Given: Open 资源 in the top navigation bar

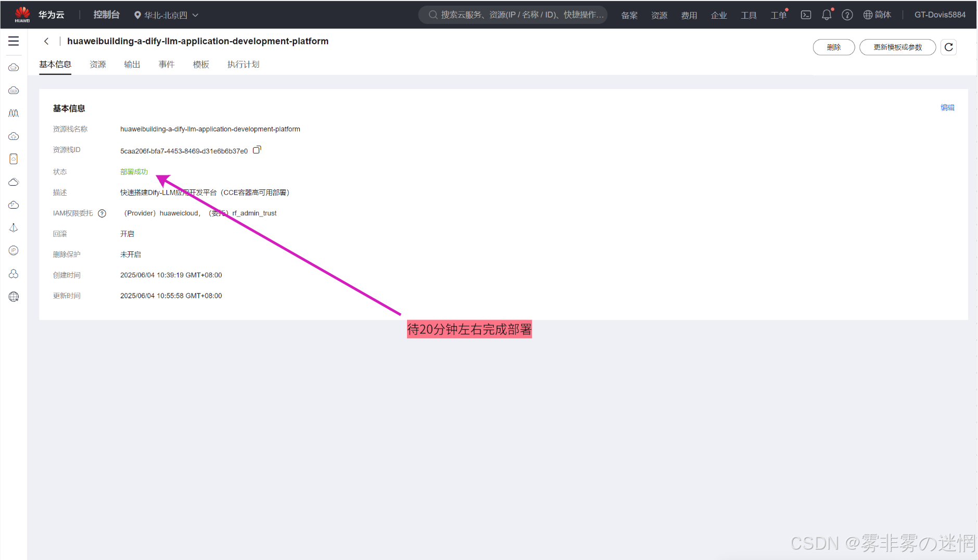Looking at the screenshot, I should [x=659, y=15].
